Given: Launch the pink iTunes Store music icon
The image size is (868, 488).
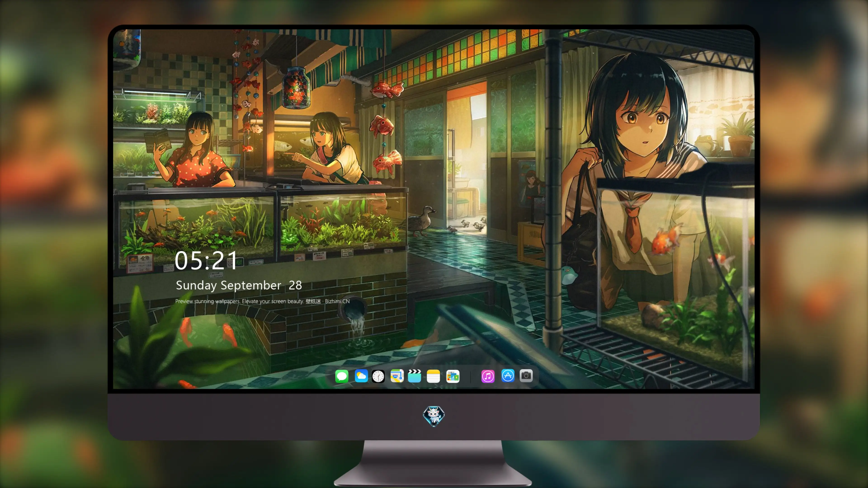Looking at the screenshot, I should coord(488,376).
